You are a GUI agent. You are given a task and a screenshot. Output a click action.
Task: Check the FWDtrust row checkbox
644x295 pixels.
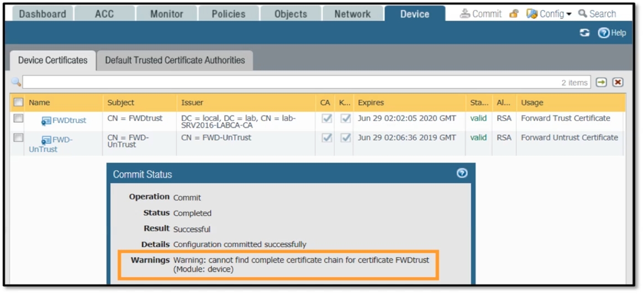[18, 118]
